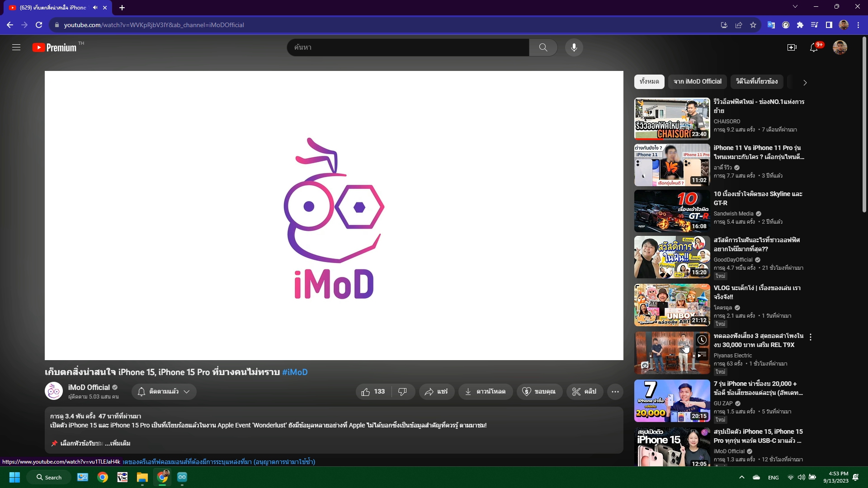The image size is (868, 488).
Task: Go back in browser history
Action: point(10,25)
